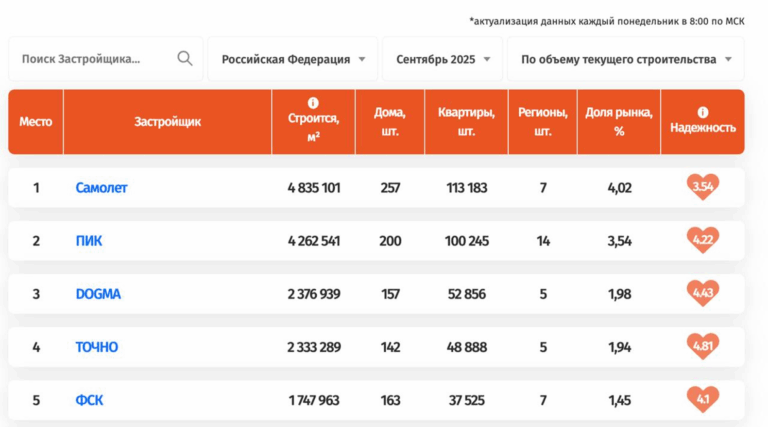The image size is (768, 427).
Task: Click info icon above Надежность header
Action: pyautogui.click(x=702, y=112)
